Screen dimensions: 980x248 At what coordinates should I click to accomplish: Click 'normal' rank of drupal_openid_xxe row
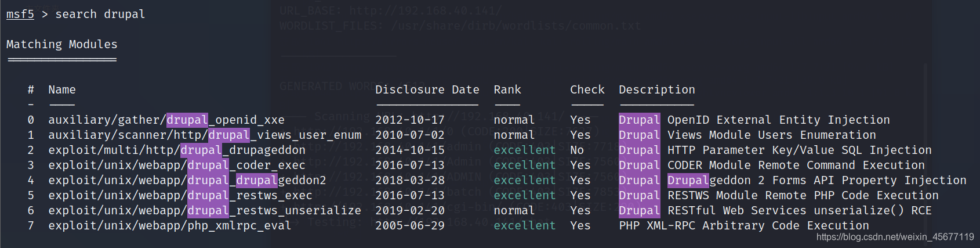tap(514, 120)
